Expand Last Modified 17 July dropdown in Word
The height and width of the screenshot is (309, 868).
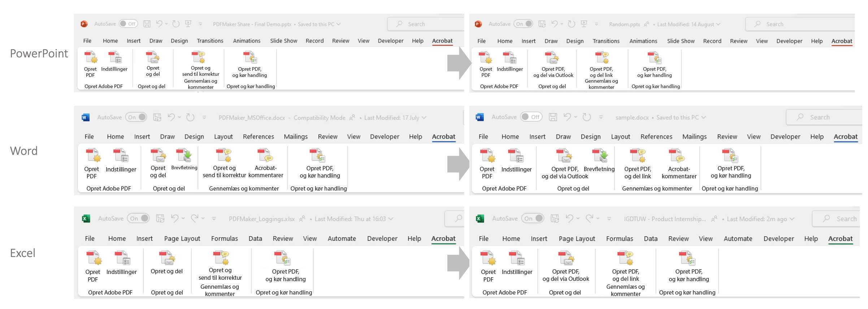424,118
